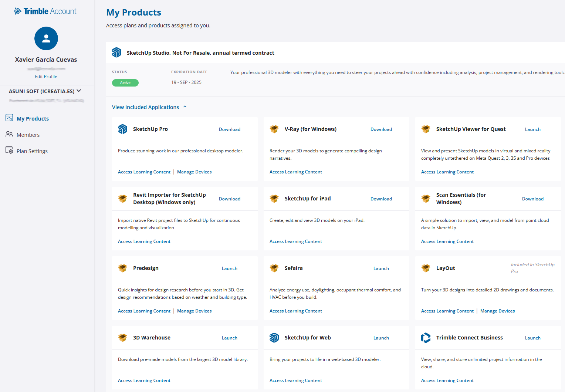
Task: Click the Trimble Connect Business icon
Action: tap(426, 338)
